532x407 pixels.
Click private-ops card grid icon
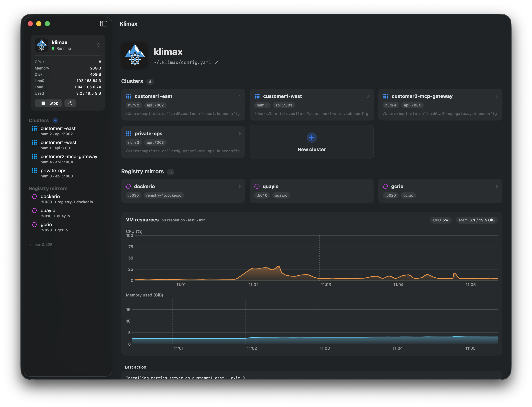coord(129,133)
